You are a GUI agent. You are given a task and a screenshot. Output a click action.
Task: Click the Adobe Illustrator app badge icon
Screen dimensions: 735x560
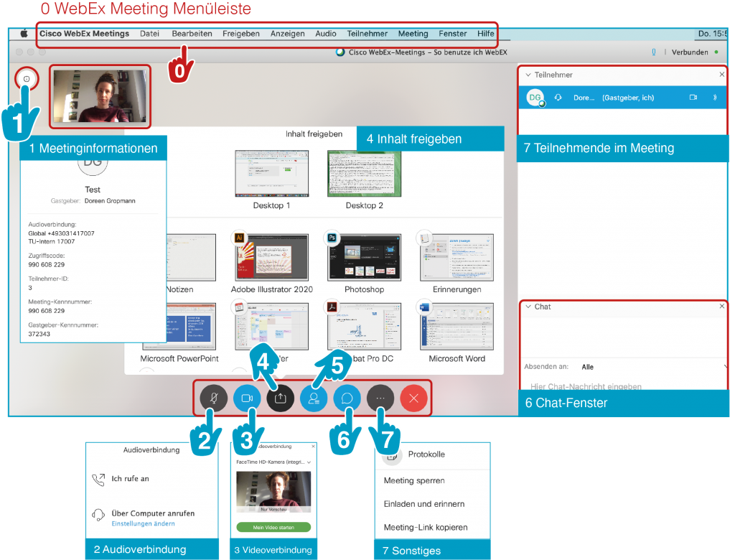click(239, 238)
